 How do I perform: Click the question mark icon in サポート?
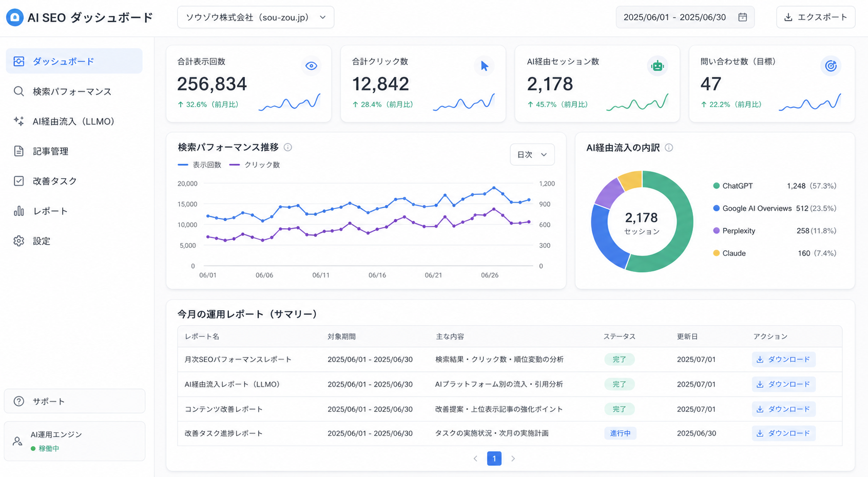19,401
